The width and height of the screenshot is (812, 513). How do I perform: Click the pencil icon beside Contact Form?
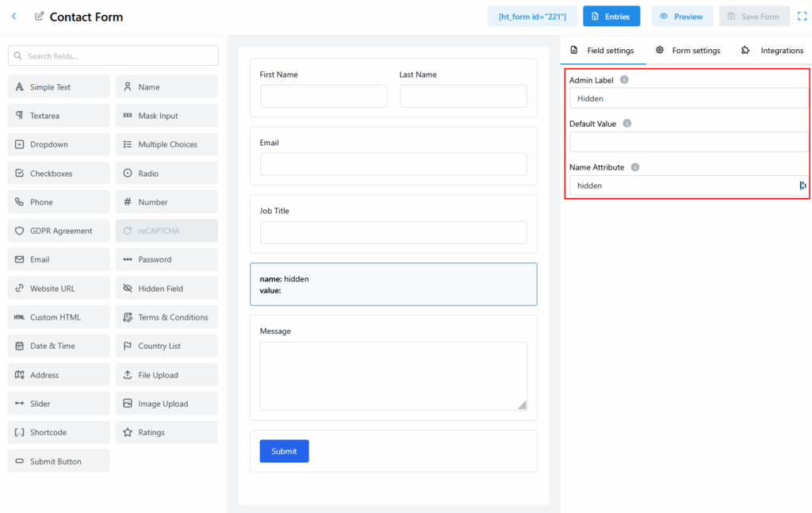pos(40,16)
